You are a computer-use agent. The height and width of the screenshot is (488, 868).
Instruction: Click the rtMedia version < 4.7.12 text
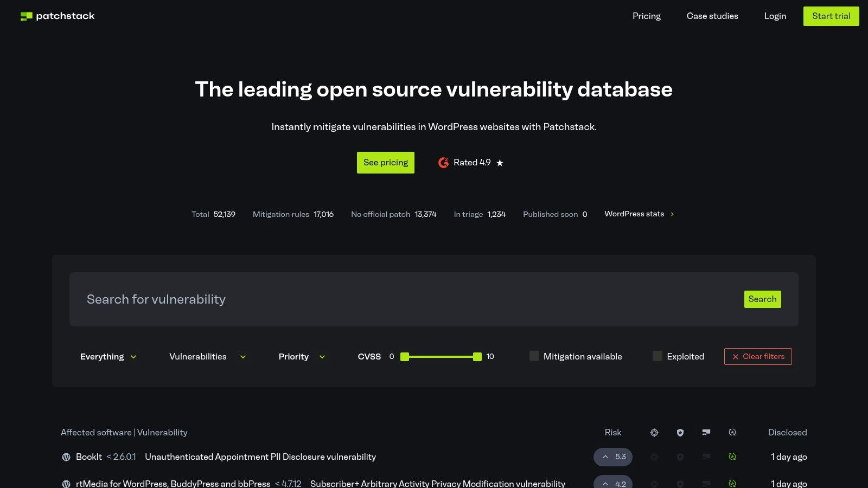(288, 484)
